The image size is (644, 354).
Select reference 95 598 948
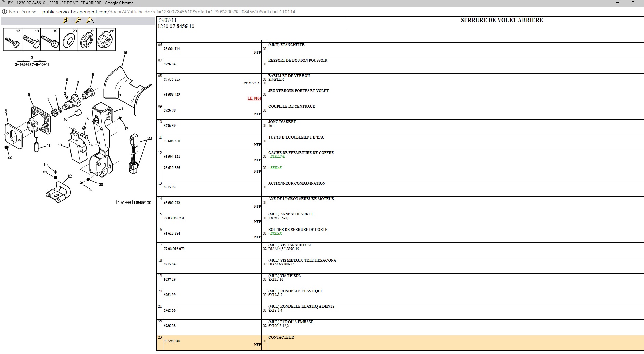coord(172,341)
